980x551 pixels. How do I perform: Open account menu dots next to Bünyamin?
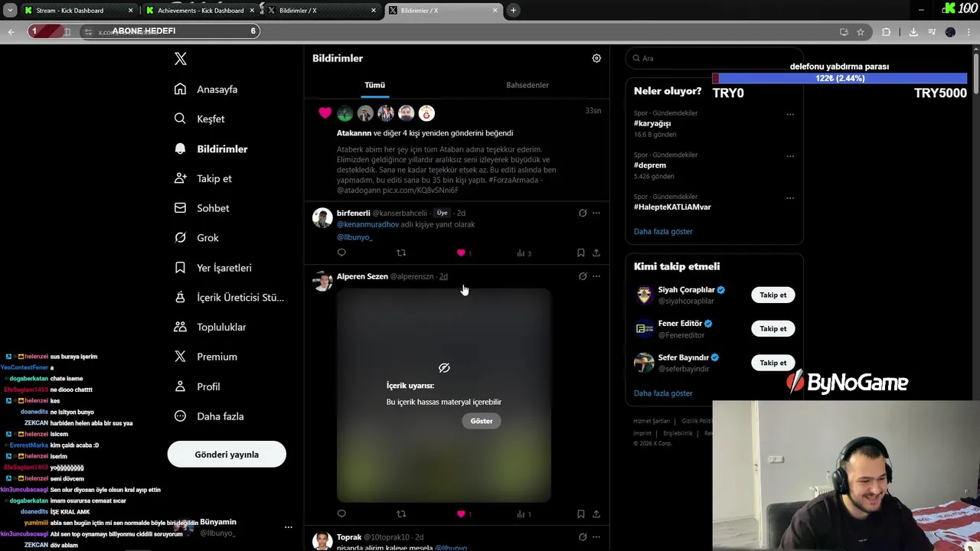pyautogui.click(x=289, y=527)
